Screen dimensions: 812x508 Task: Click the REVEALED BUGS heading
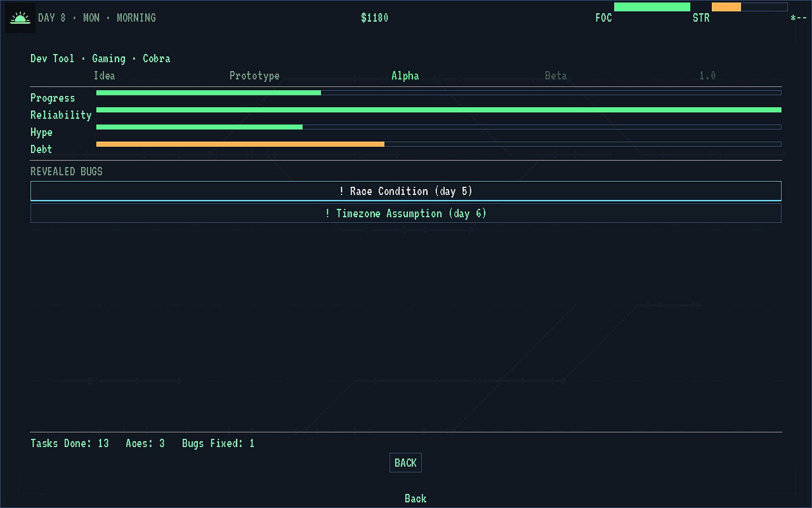[66, 171]
